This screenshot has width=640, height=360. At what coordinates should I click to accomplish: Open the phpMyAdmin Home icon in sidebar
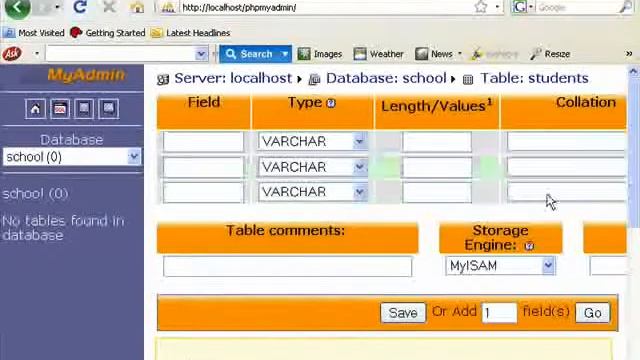[35, 109]
